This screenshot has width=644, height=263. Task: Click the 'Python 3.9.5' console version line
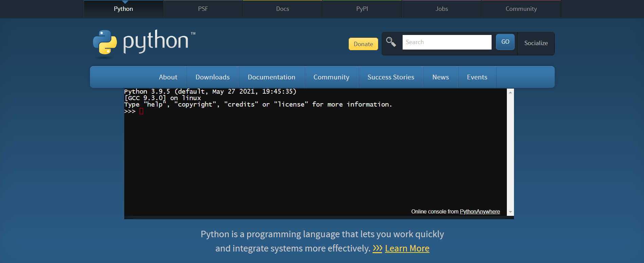tap(210, 91)
